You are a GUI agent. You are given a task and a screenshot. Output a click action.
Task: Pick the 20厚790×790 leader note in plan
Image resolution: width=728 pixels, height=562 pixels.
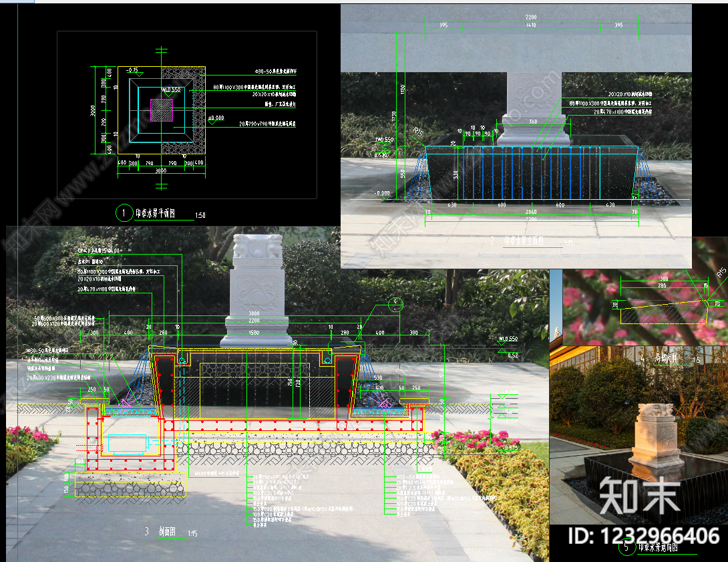click(x=267, y=124)
